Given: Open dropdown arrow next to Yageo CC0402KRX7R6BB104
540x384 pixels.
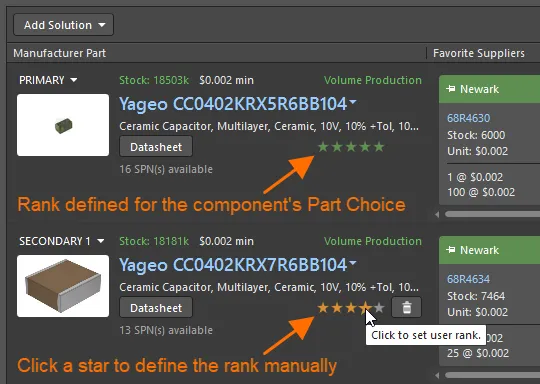Looking at the screenshot, I should pos(353,263).
